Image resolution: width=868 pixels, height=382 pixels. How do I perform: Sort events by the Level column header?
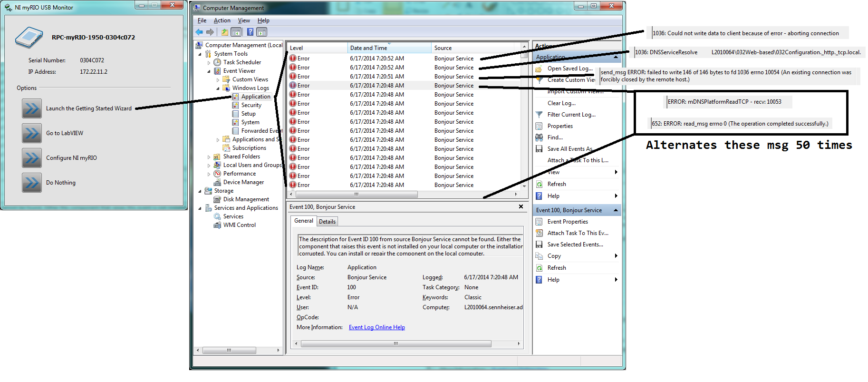click(x=317, y=48)
